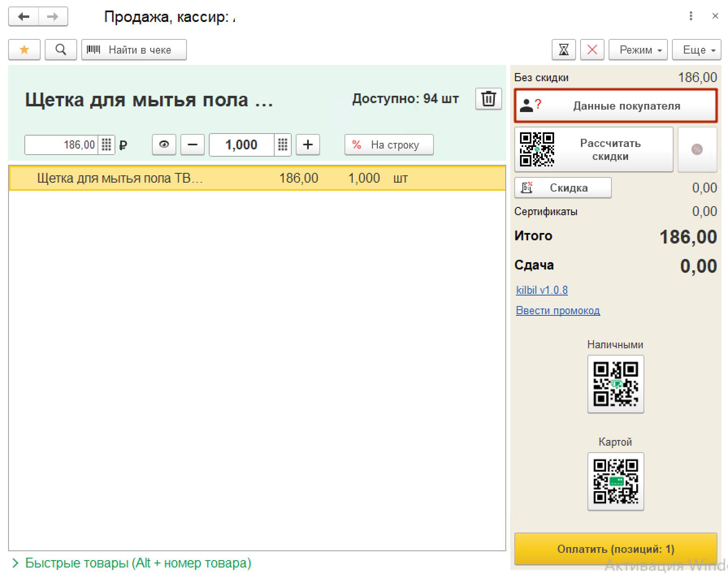This screenshot has height=578, width=728.
Task: Increase quantity with the plus button
Action: pyautogui.click(x=308, y=144)
